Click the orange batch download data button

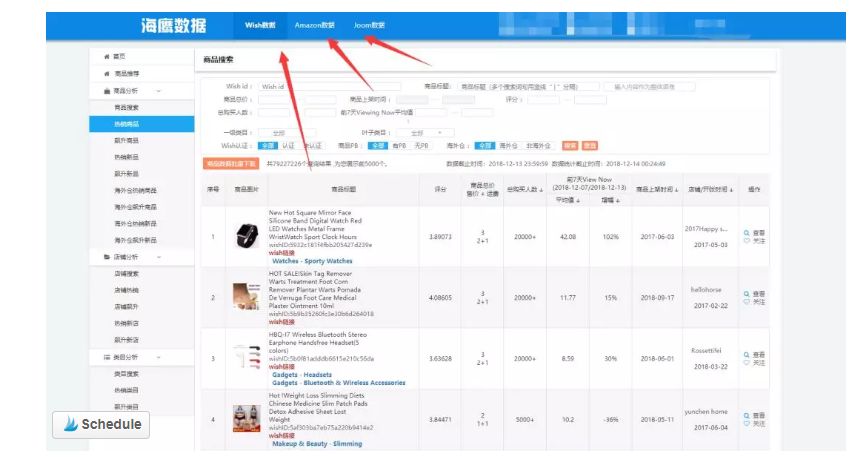(x=231, y=164)
